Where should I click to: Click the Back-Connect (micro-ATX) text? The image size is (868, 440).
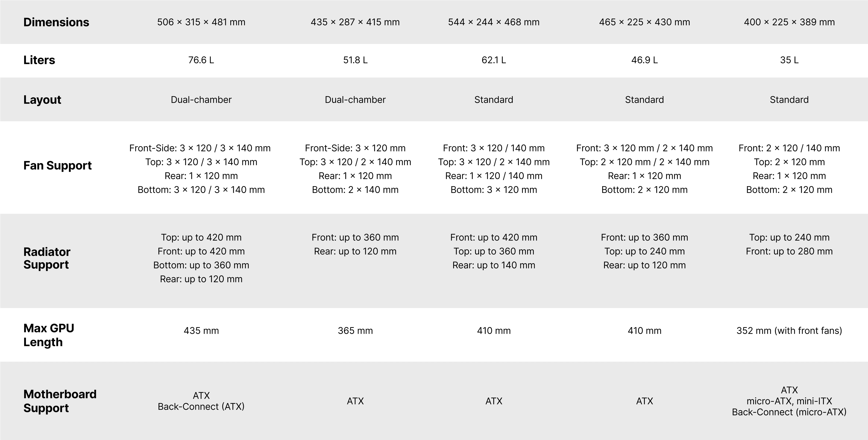(789, 412)
